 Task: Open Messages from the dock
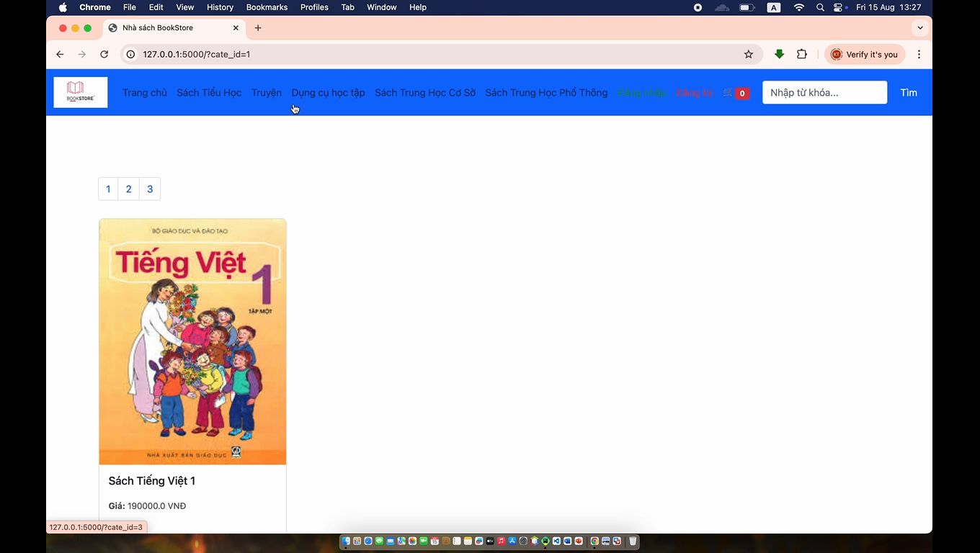(380, 541)
